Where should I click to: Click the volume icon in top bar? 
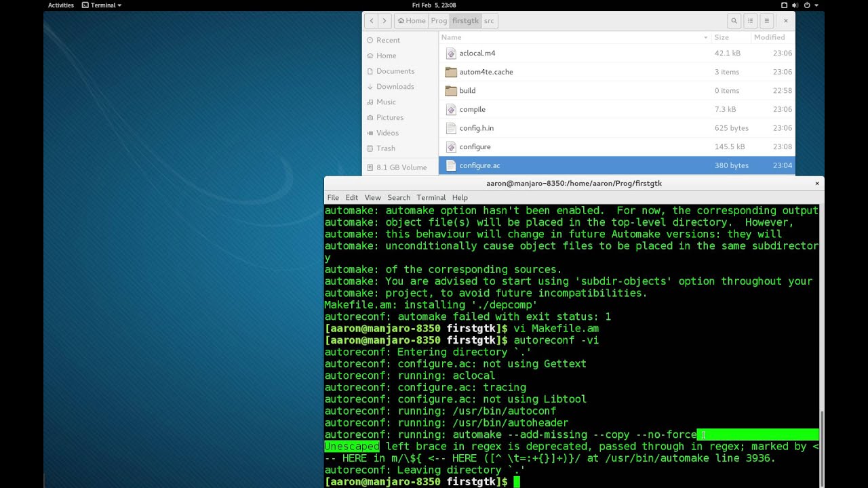(795, 5)
